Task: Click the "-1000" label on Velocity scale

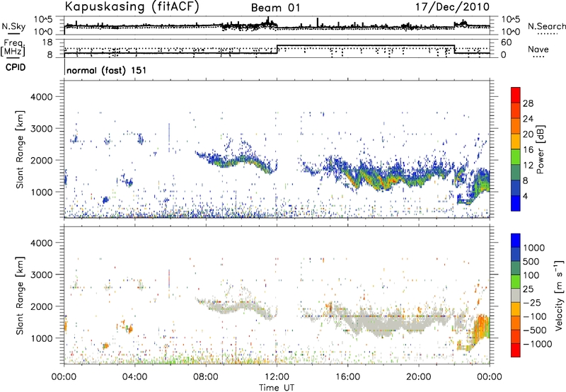Action: pos(537,344)
